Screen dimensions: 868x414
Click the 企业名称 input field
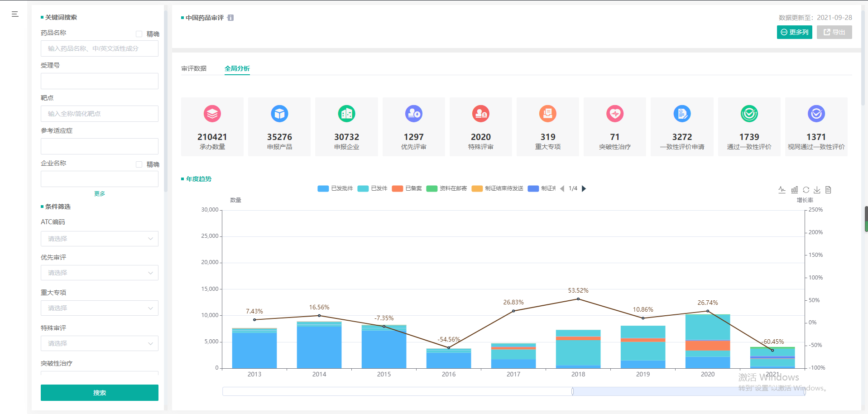[100, 179]
